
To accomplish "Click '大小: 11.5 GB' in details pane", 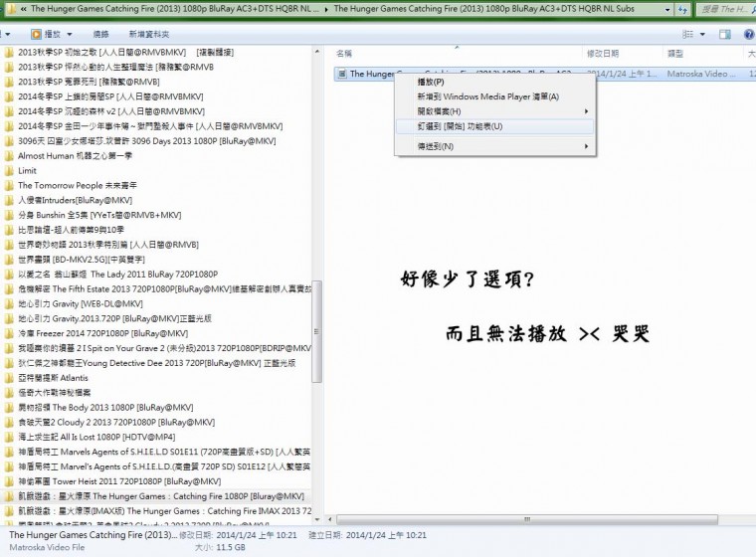I will point(221,547).
